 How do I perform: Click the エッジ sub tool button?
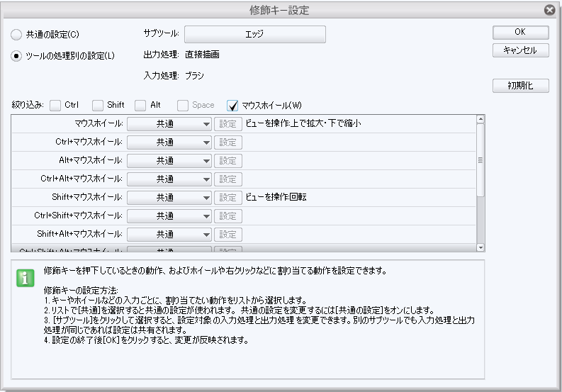[x=254, y=34]
